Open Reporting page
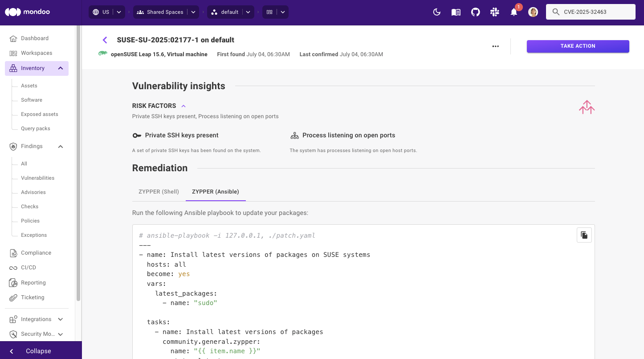 point(33,283)
